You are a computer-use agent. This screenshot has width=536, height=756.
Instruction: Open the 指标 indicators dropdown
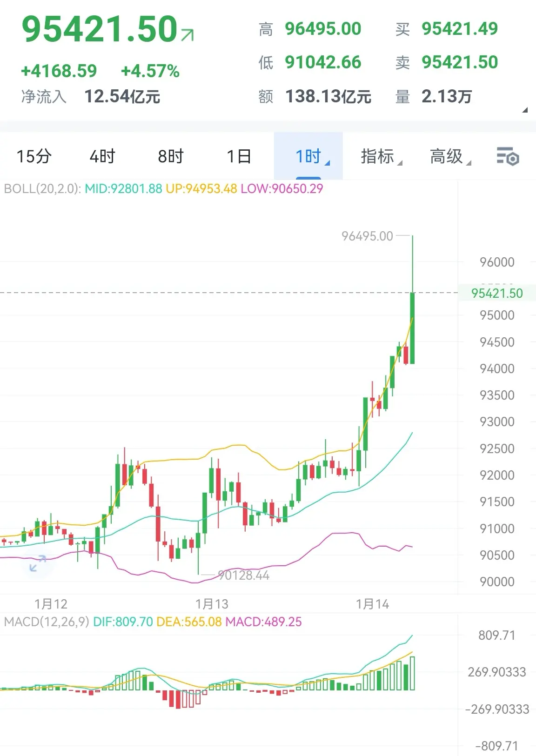[x=382, y=156]
